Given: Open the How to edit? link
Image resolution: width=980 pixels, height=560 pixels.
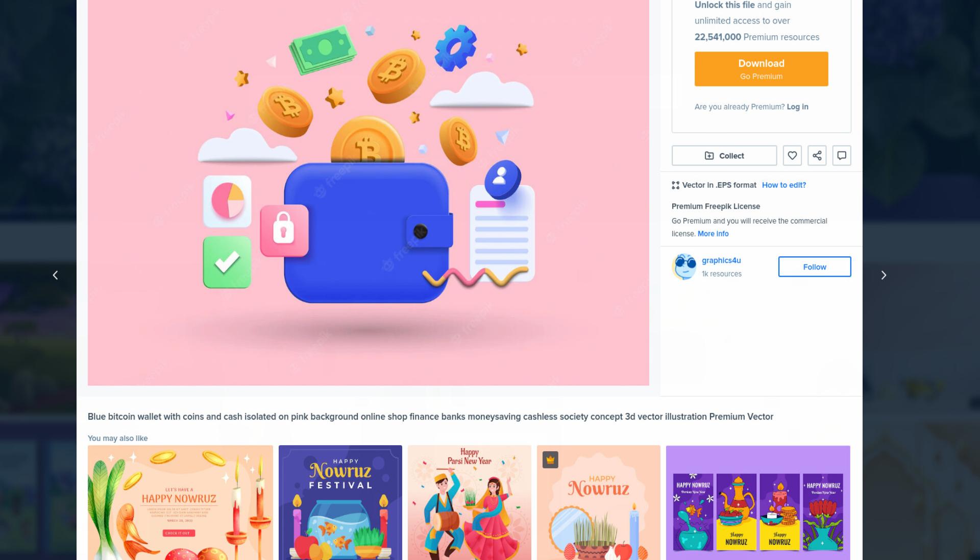Looking at the screenshot, I should pyautogui.click(x=783, y=185).
